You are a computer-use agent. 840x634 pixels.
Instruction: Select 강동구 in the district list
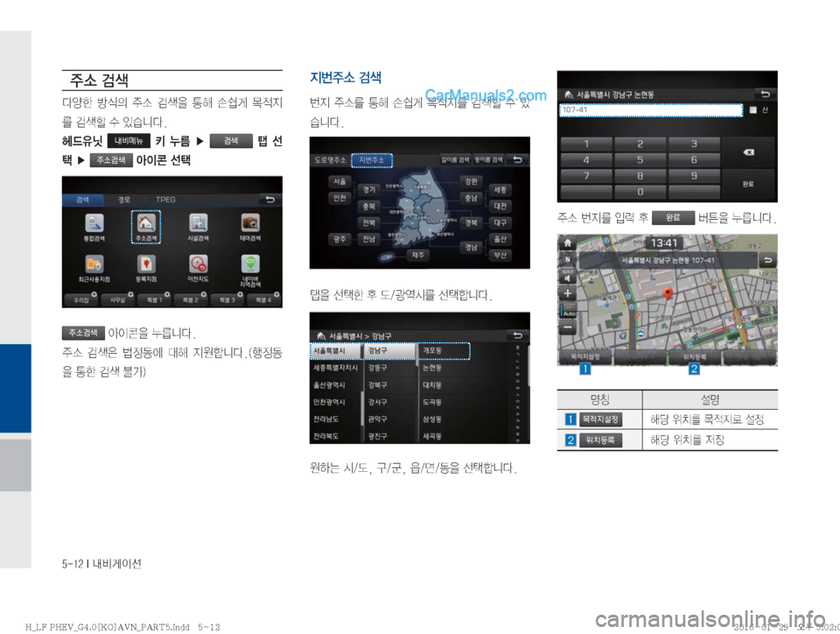click(390, 368)
